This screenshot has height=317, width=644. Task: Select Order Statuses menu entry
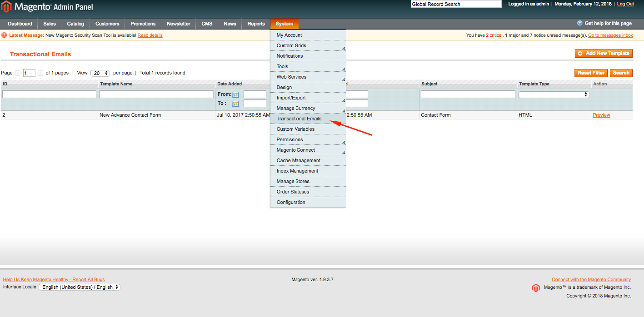[308, 192]
